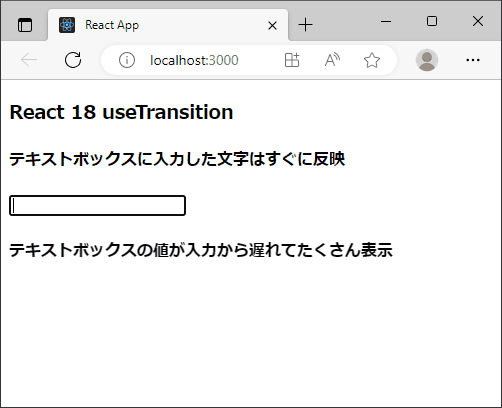Viewport: 502px width, 408px height.
Task: Click heading テキストボックスの値が入力から遅れてたくさん表示
Action: click(201, 250)
